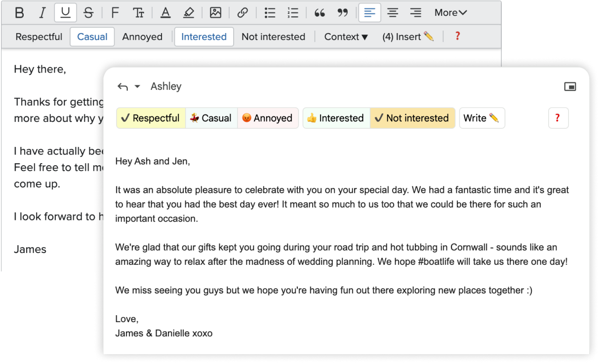Toggle bold formatting in the toolbar
This screenshot has height=364, width=603.
tap(19, 13)
